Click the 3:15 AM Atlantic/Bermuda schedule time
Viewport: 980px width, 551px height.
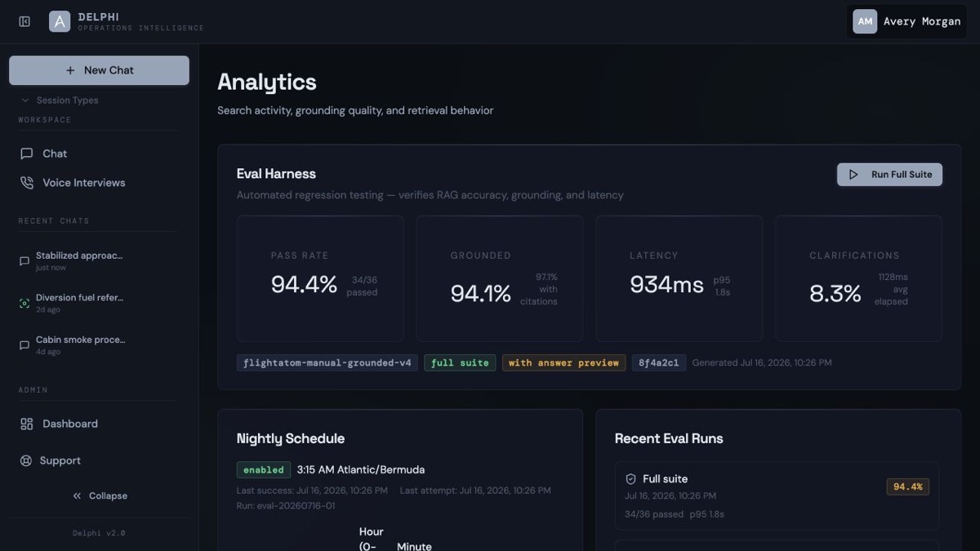(360, 470)
